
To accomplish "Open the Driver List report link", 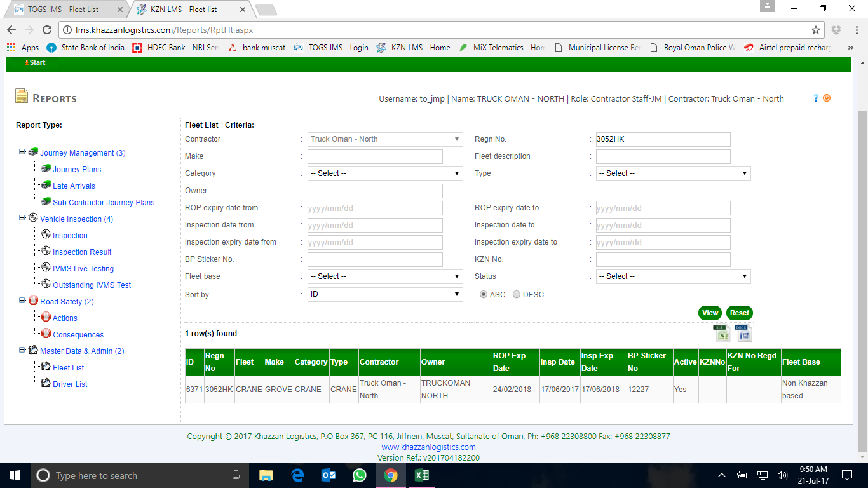I will (70, 384).
